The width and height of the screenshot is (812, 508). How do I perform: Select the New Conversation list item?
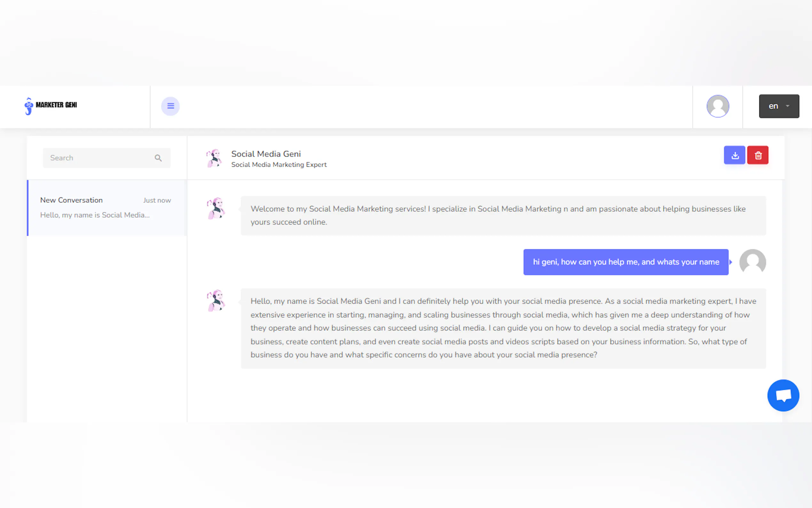tap(106, 208)
